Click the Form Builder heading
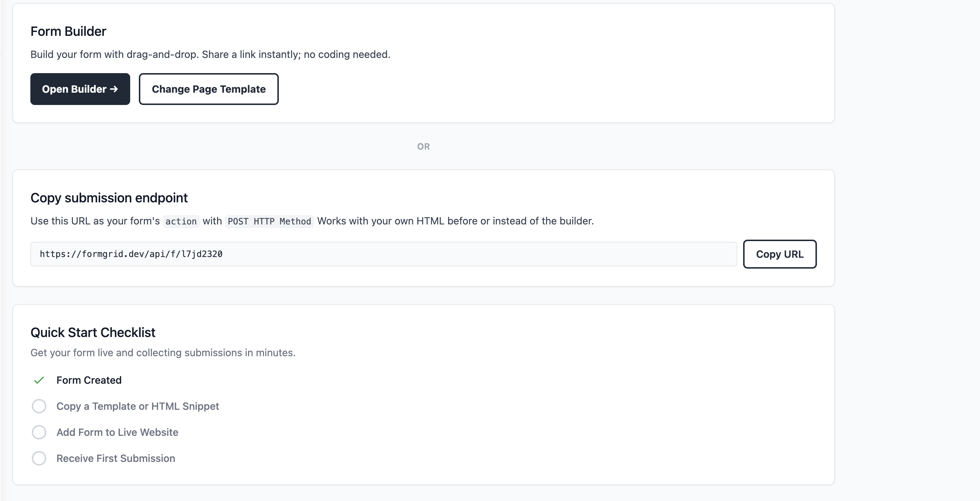The height and width of the screenshot is (501, 980). click(x=68, y=31)
